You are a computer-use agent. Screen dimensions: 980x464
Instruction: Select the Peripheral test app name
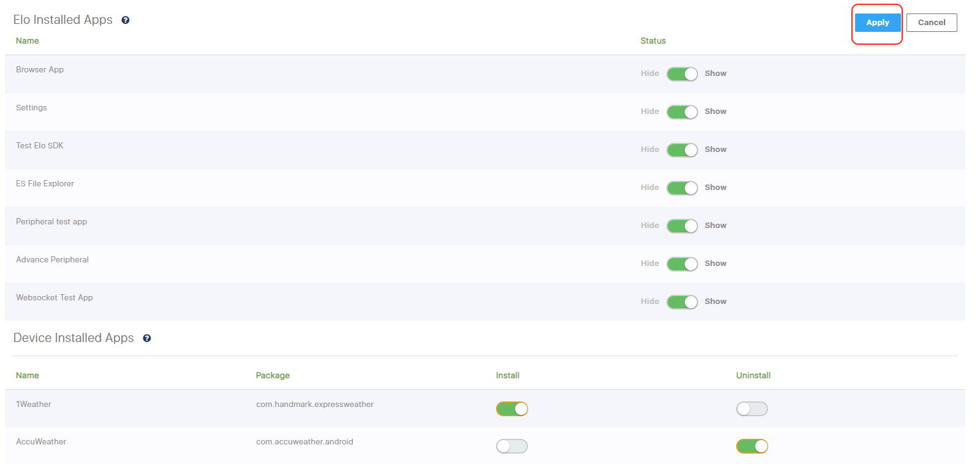51,222
